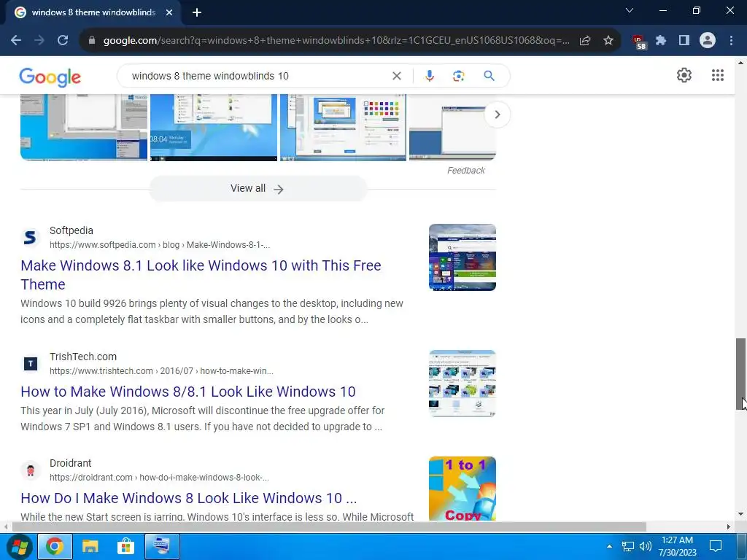Open Google quick settings gear
This screenshot has height=560, width=747.
point(684,75)
